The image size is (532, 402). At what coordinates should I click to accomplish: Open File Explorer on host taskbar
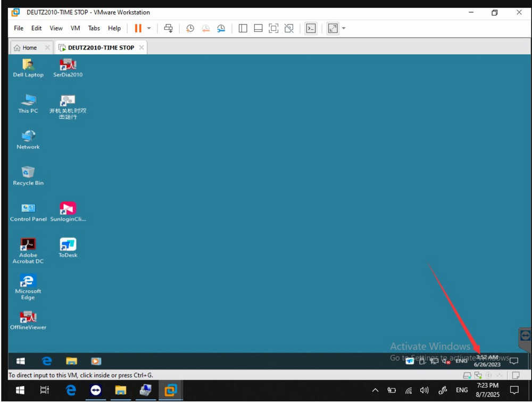pos(120,390)
